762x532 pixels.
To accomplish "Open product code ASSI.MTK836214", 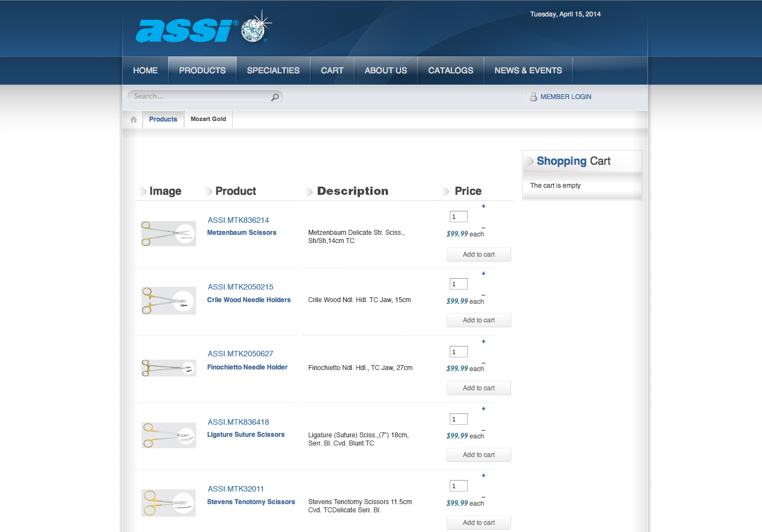I will pos(238,220).
